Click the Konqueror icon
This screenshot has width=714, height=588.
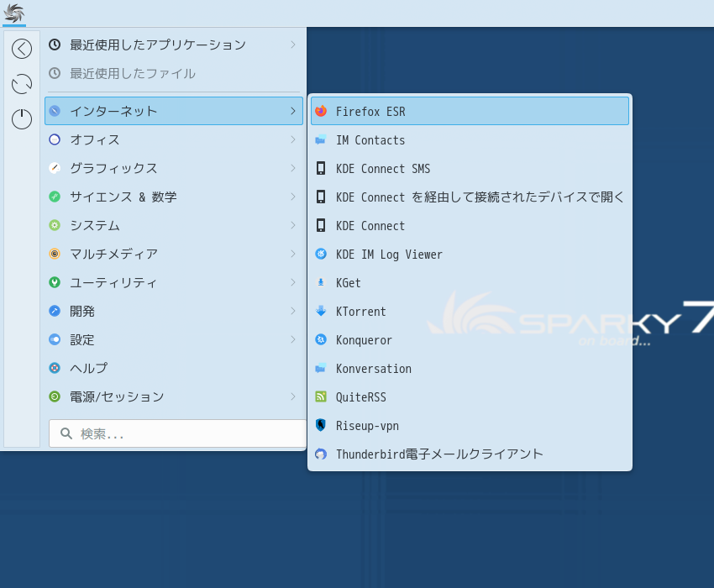(321, 339)
